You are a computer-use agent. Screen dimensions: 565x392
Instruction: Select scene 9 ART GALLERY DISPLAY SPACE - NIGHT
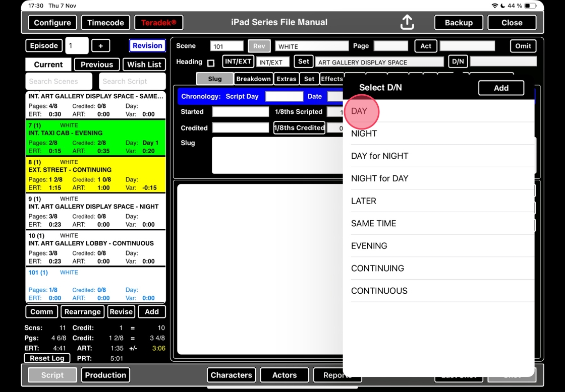click(x=95, y=211)
